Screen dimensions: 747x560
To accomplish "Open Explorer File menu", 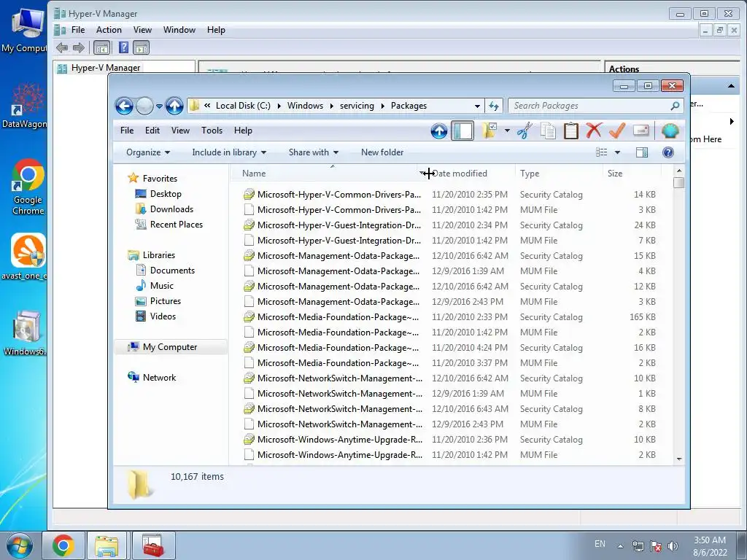I will [x=127, y=131].
